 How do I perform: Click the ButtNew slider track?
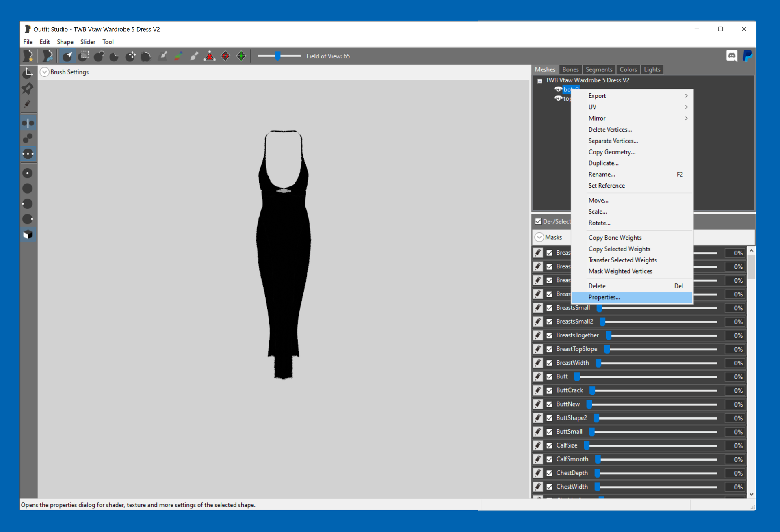click(652, 404)
